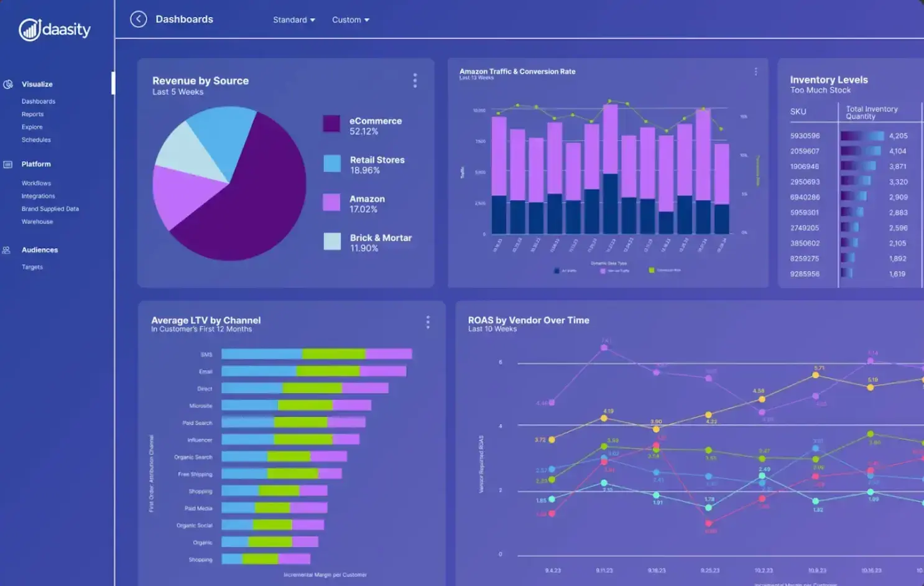Viewport: 924px width, 586px height.
Task: Select SKU 5930596 in the Inventory Levels table
Action: [806, 135]
